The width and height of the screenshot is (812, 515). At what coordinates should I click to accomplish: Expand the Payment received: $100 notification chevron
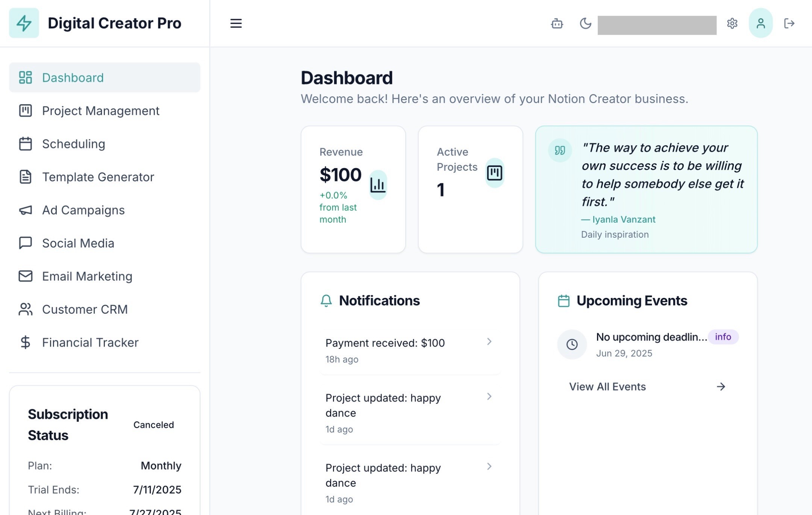pyautogui.click(x=489, y=342)
